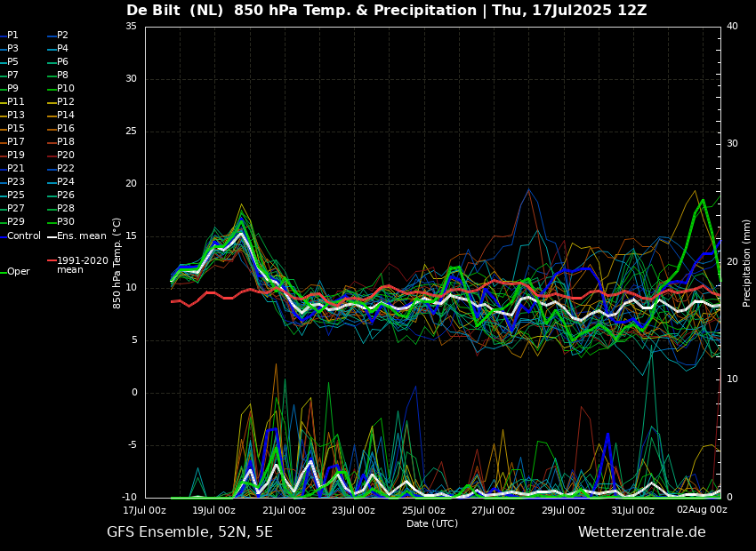Click the P1 legend entry
This screenshot has width=756, height=551.
point(12,36)
